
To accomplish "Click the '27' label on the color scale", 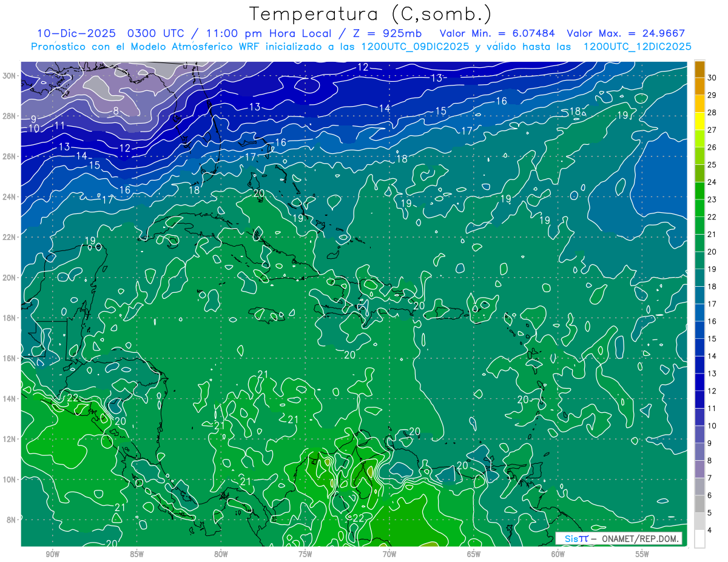I will coord(712,130).
